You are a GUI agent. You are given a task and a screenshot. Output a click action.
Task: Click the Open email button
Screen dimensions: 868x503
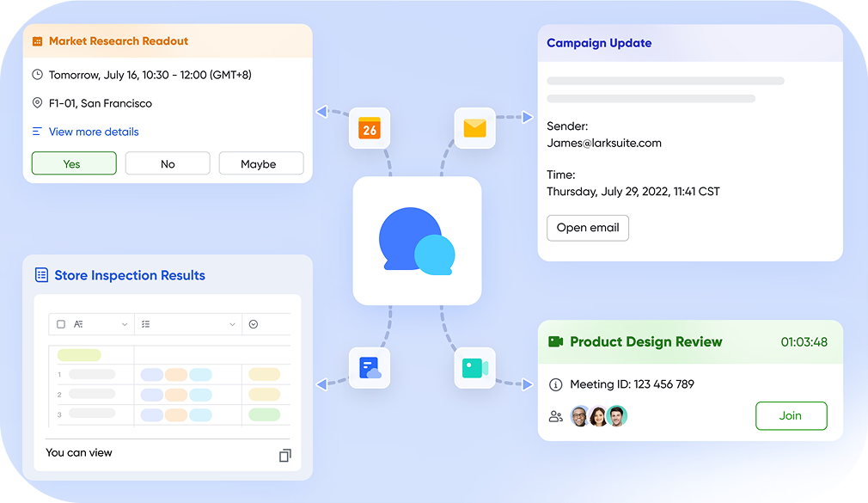[588, 228]
